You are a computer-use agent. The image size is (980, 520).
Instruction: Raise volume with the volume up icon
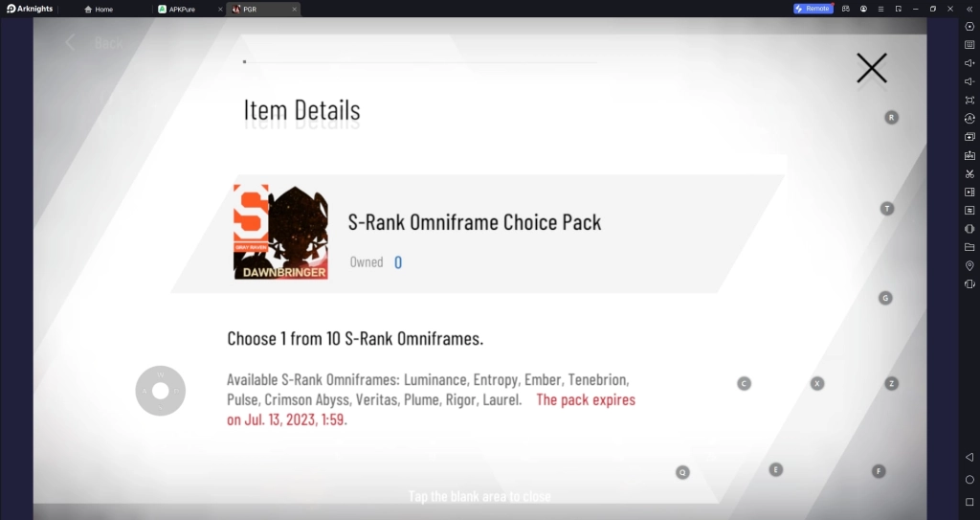point(969,63)
